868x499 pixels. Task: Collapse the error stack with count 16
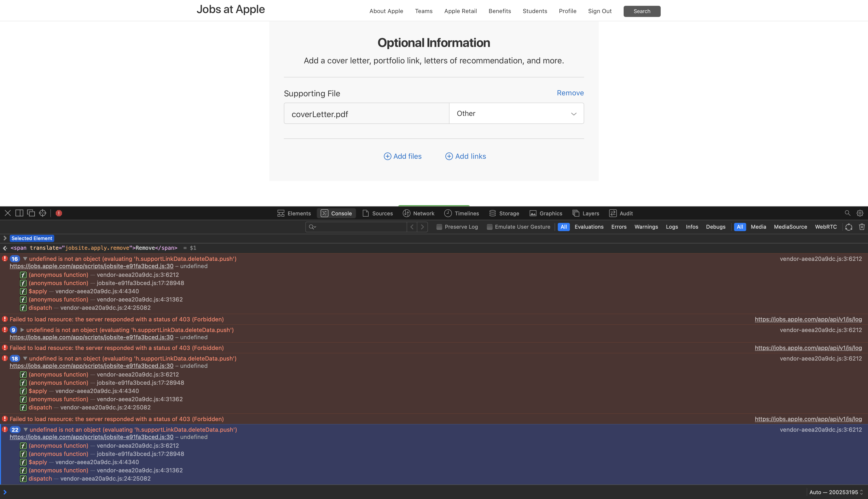[x=25, y=259]
